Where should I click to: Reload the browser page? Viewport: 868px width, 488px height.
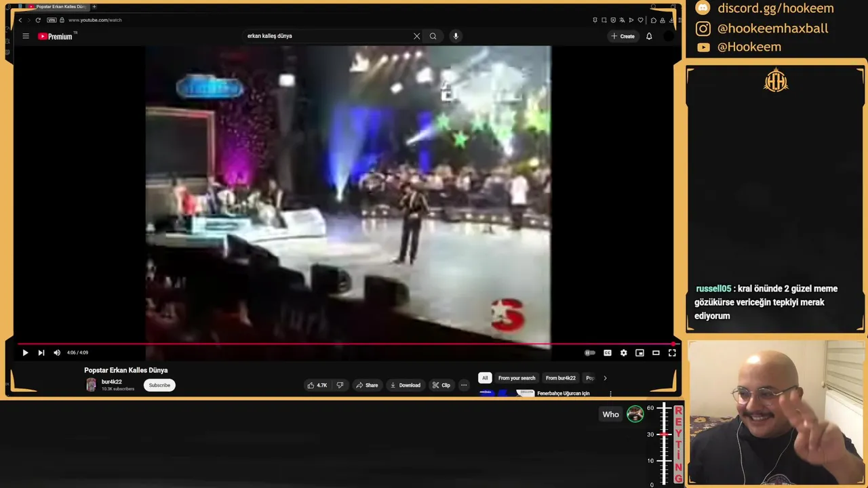(38, 20)
